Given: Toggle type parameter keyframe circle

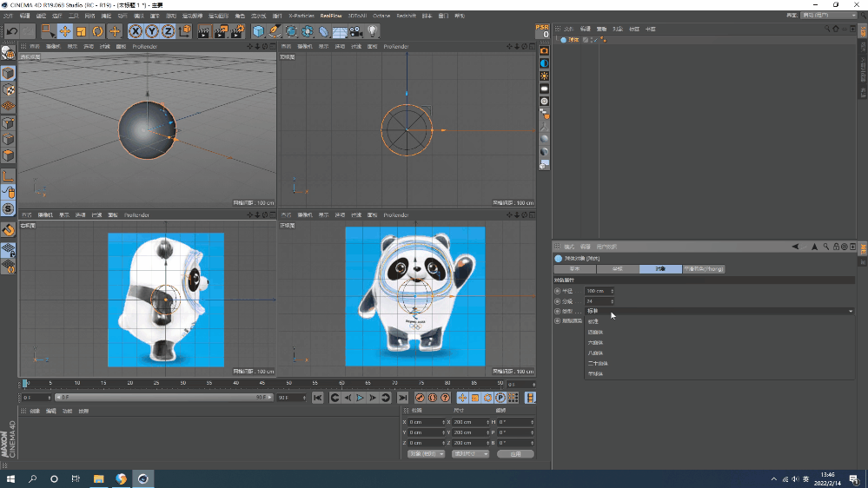Looking at the screenshot, I should 558,311.
